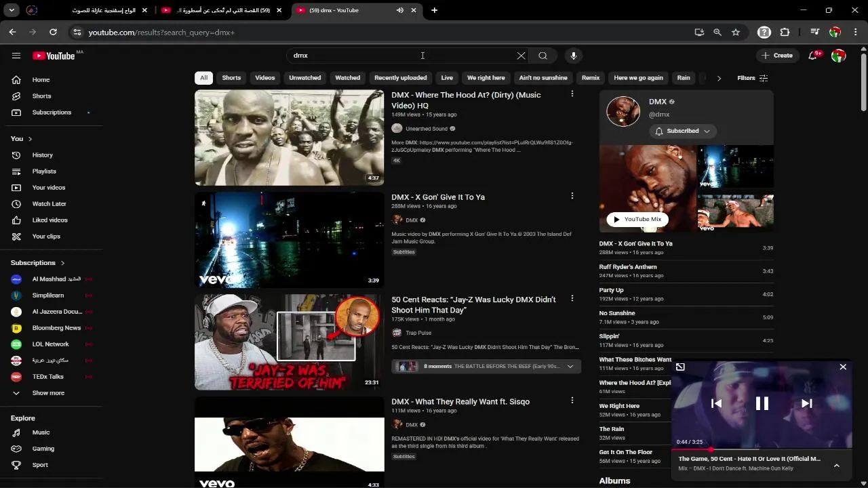
Task: Seek using the miniplayer progress bar
Action: 763,449
